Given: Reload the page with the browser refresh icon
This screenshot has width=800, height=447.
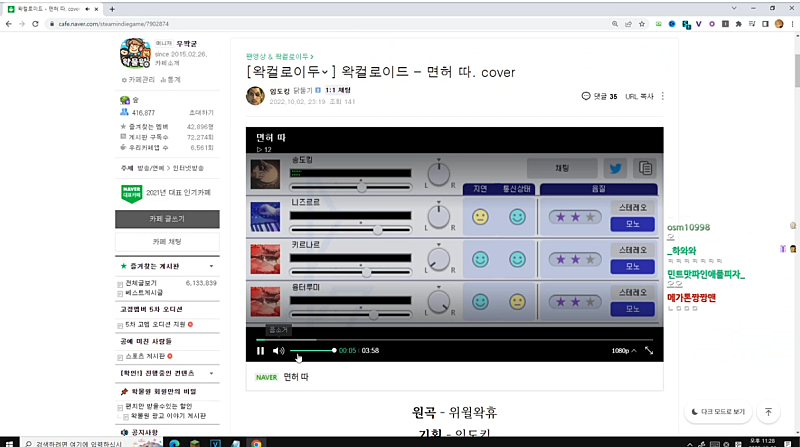Looking at the screenshot, I should coord(35,24).
